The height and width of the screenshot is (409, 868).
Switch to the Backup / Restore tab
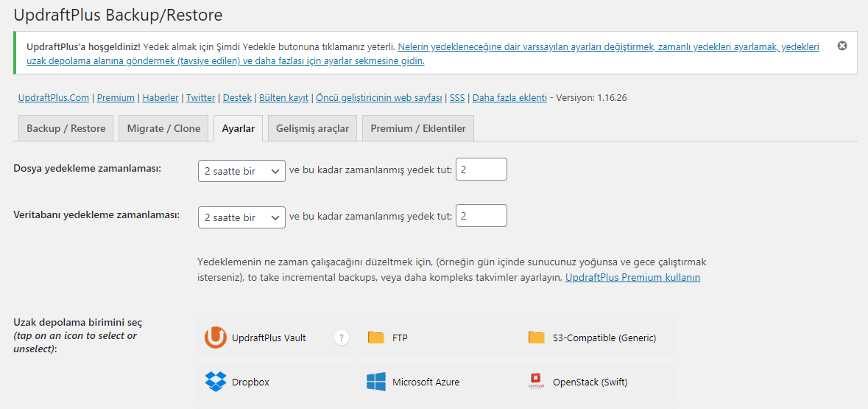click(66, 128)
